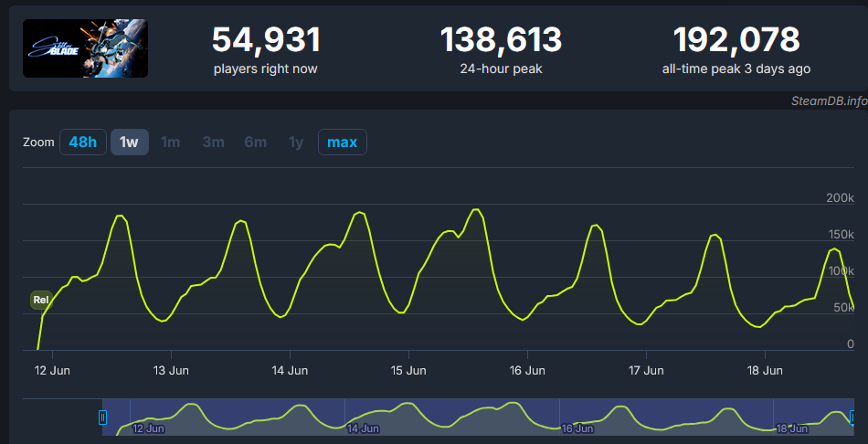This screenshot has height=444, width=868.
Task: Click the 192,078 all-time peak value
Action: [736, 40]
